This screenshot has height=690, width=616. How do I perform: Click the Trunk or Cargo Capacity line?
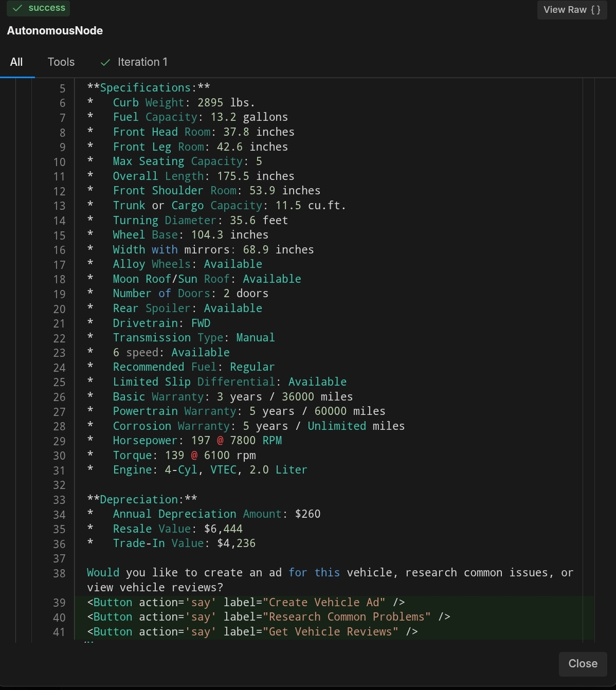pos(216,206)
